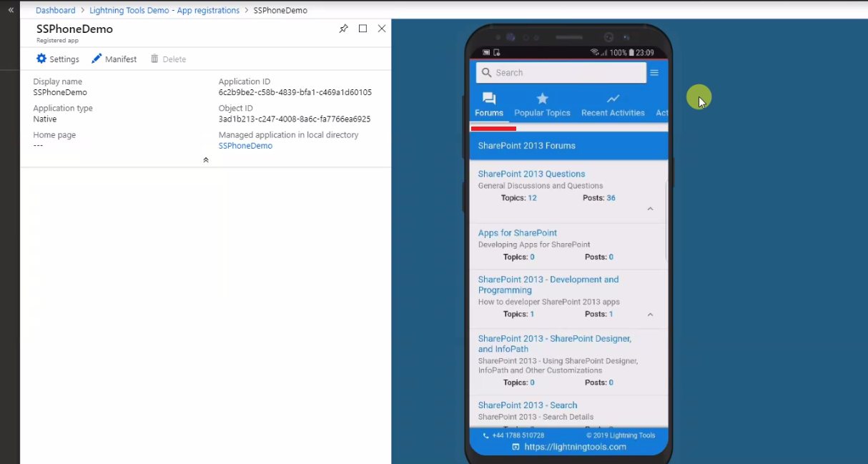
Task: Click the red loading progress bar
Action: (x=493, y=129)
